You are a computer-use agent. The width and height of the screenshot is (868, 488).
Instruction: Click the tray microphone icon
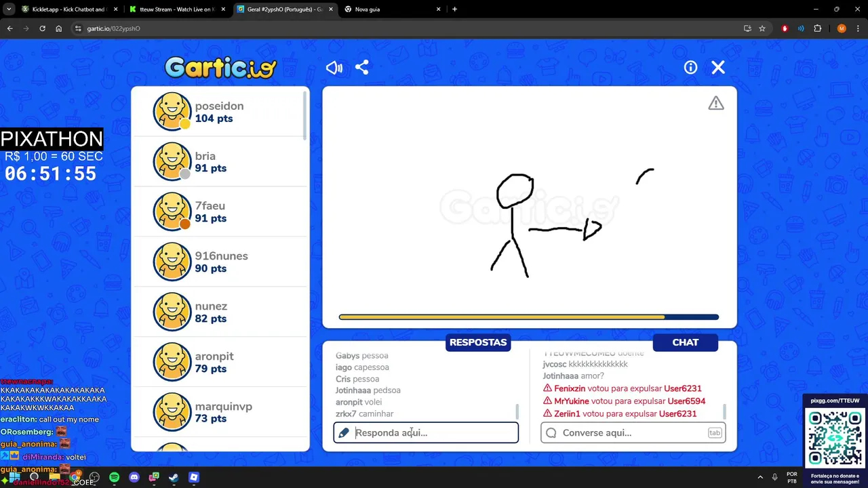(x=775, y=477)
